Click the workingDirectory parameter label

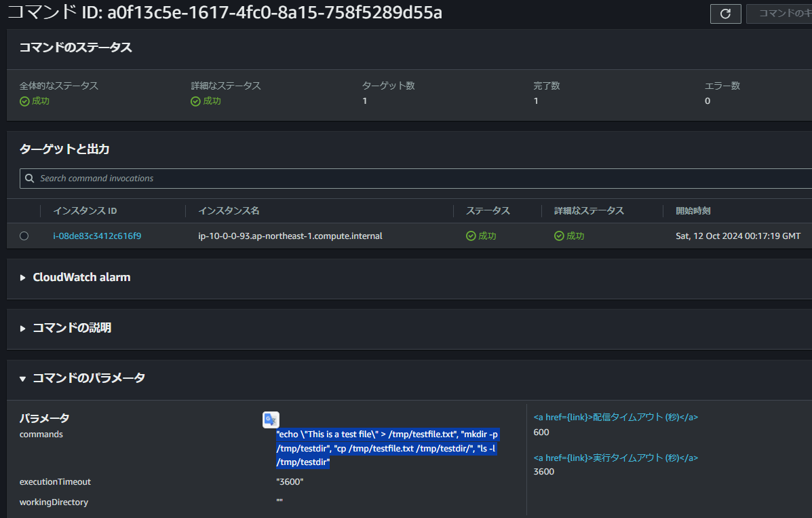tap(54, 502)
